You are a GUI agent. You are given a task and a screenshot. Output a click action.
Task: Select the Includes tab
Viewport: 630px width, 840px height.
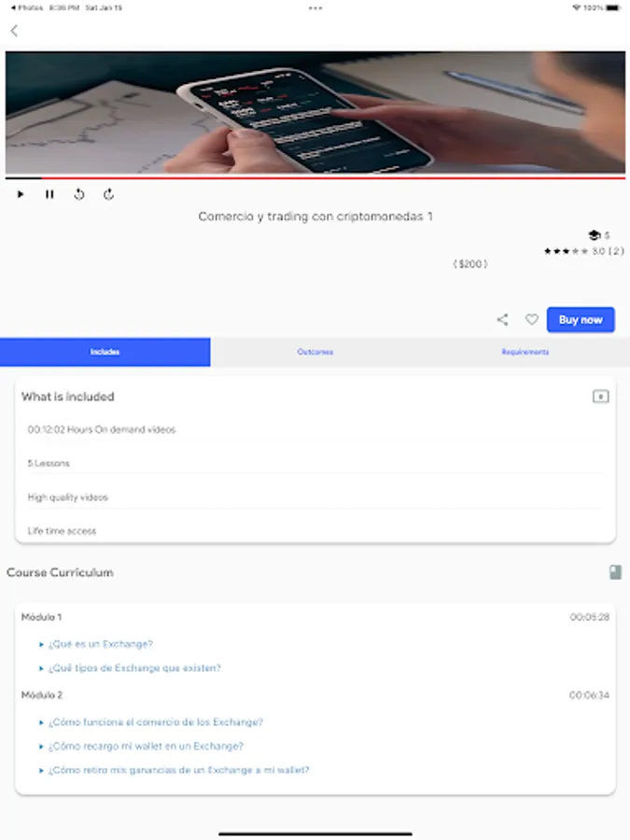(105, 352)
